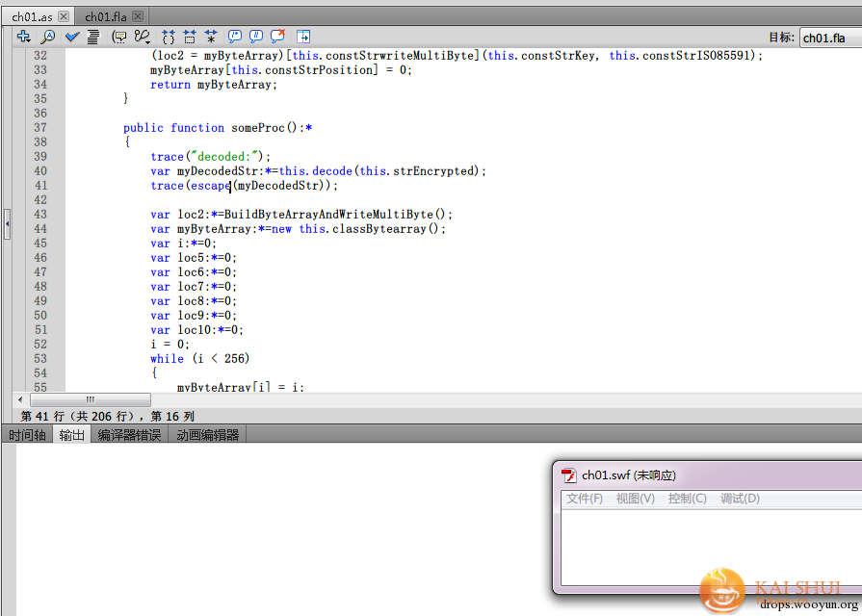Click the ch01.swf (未响应) window title

(x=628, y=475)
